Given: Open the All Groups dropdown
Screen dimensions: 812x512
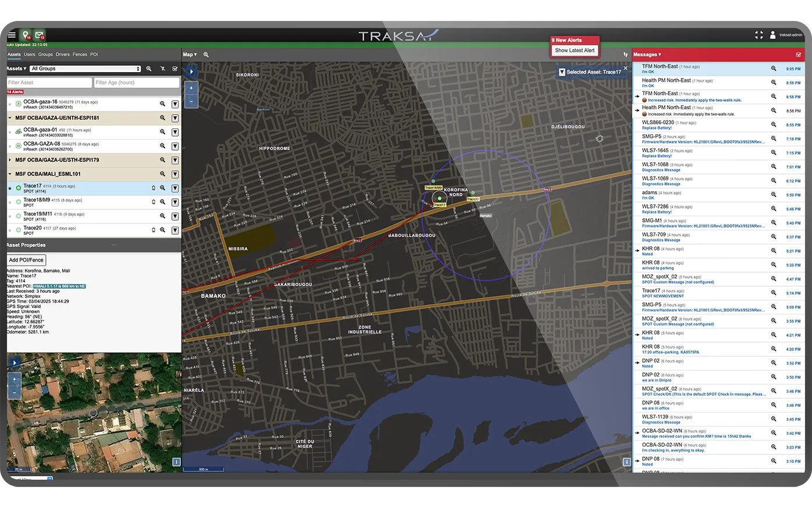Looking at the screenshot, I should point(86,69).
